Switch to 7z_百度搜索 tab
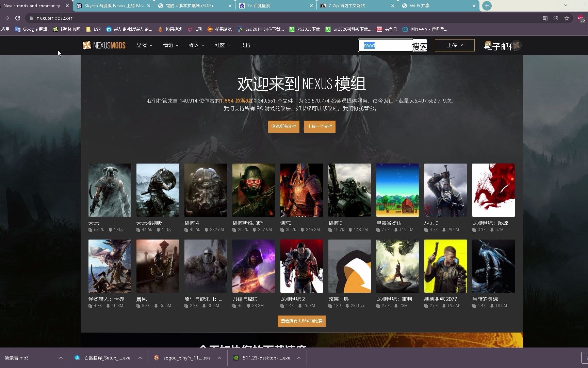The width and height of the screenshot is (588, 368). 276,6
